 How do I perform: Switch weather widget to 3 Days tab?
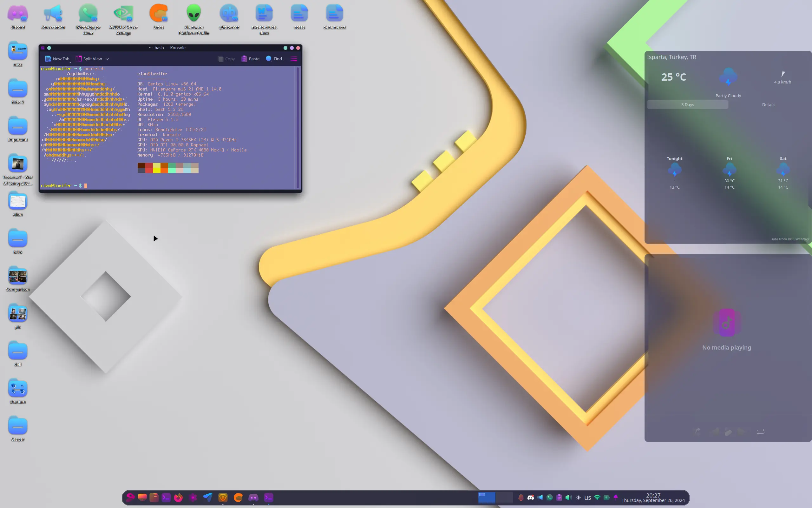pos(688,104)
